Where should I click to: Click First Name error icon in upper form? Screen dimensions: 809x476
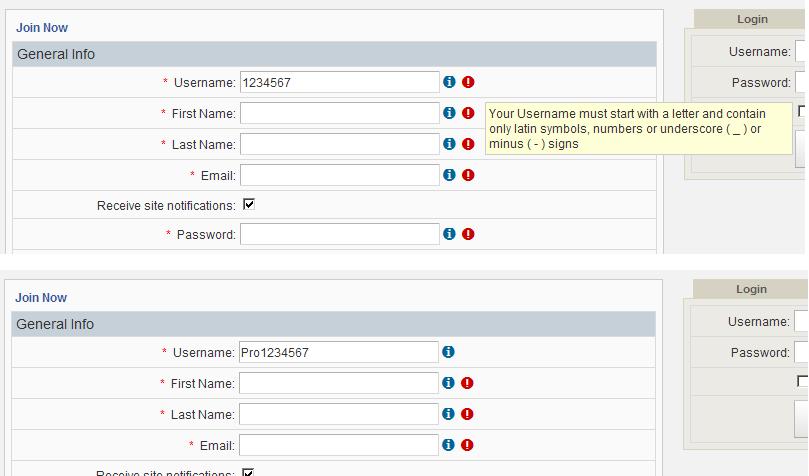tap(468, 113)
